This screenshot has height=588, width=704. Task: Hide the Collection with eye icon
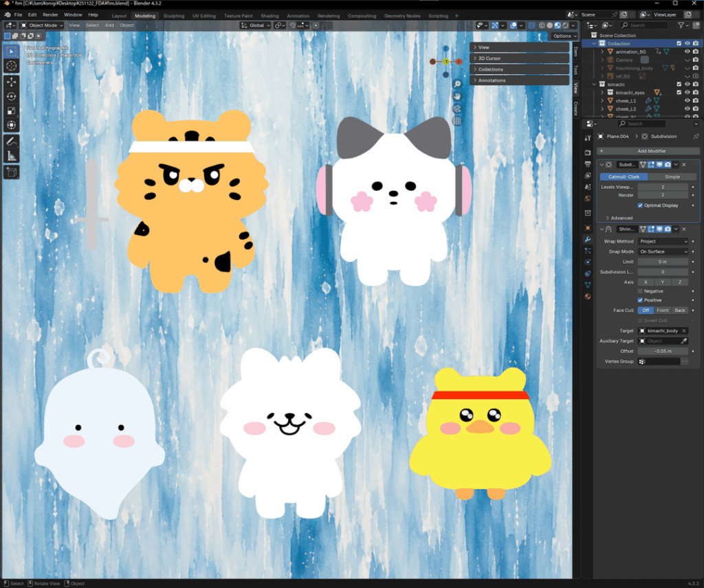pyautogui.click(x=687, y=43)
